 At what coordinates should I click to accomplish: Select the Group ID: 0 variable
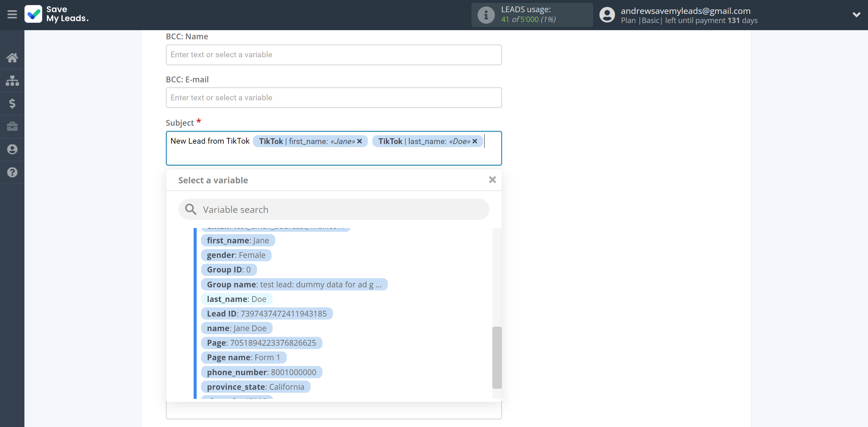tap(229, 270)
